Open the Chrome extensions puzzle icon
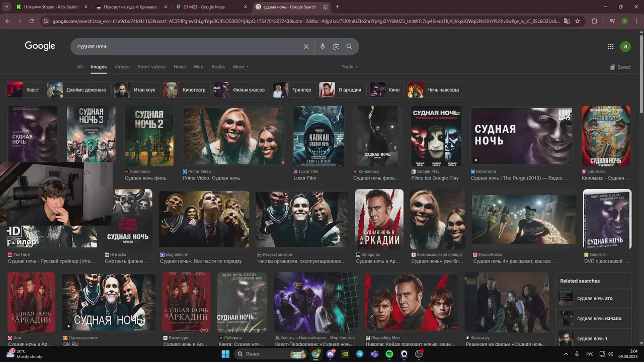 coord(595,21)
